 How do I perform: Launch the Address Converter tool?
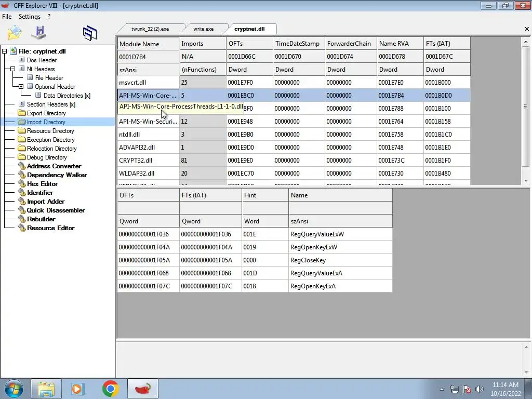pos(54,166)
